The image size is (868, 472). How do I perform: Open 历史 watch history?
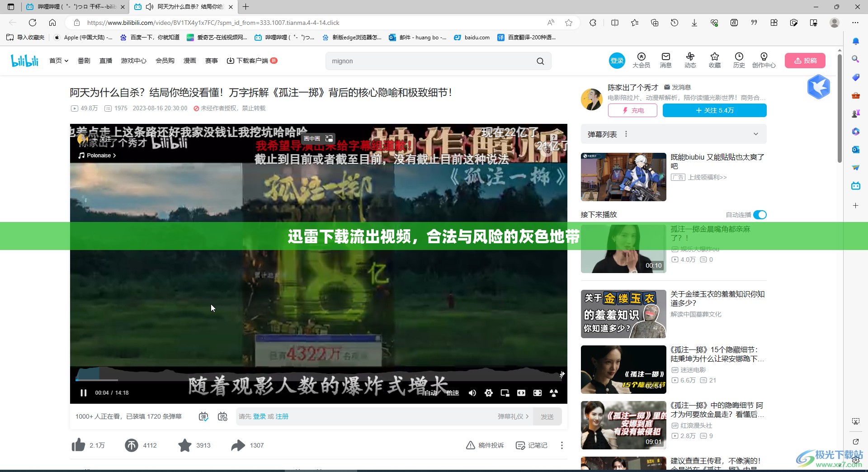pyautogui.click(x=739, y=60)
